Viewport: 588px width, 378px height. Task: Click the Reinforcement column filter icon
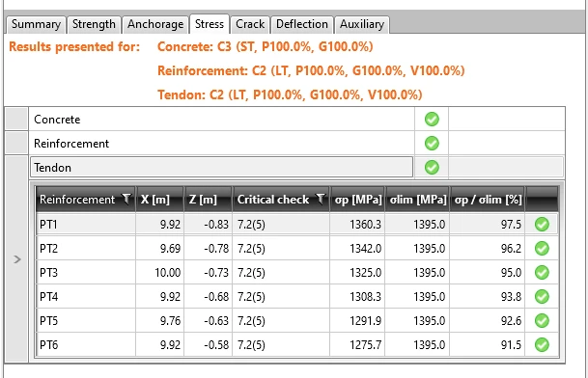click(126, 199)
